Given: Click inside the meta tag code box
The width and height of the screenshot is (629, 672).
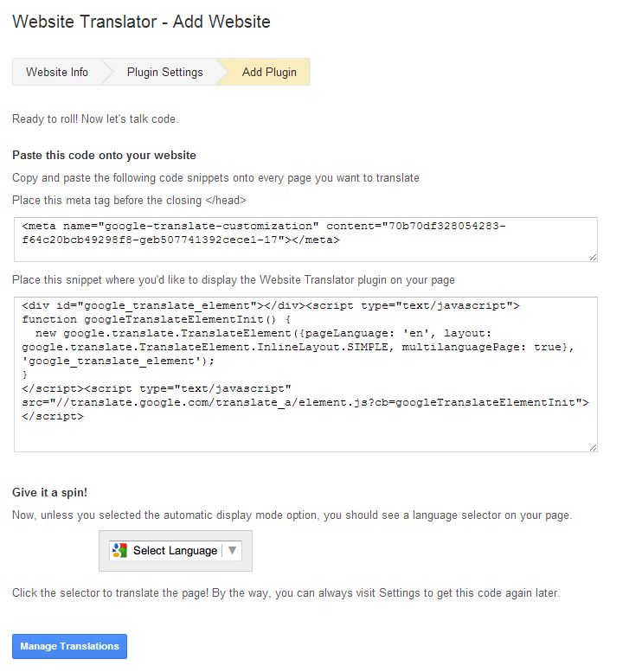Looking at the screenshot, I should [x=305, y=240].
